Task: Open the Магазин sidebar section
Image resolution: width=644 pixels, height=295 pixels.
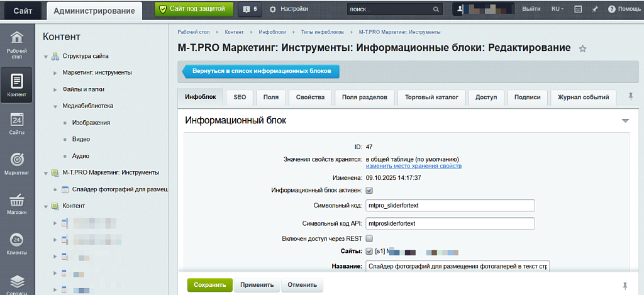Action: click(17, 204)
